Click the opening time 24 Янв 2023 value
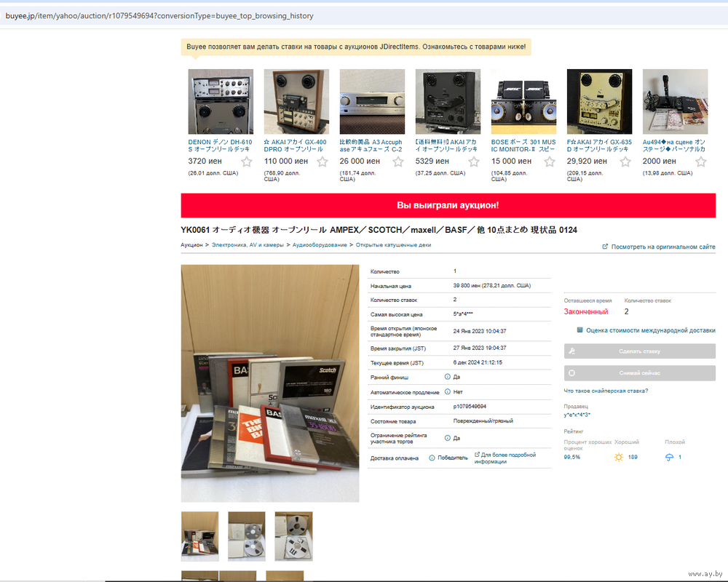 (x=480, y=332)
